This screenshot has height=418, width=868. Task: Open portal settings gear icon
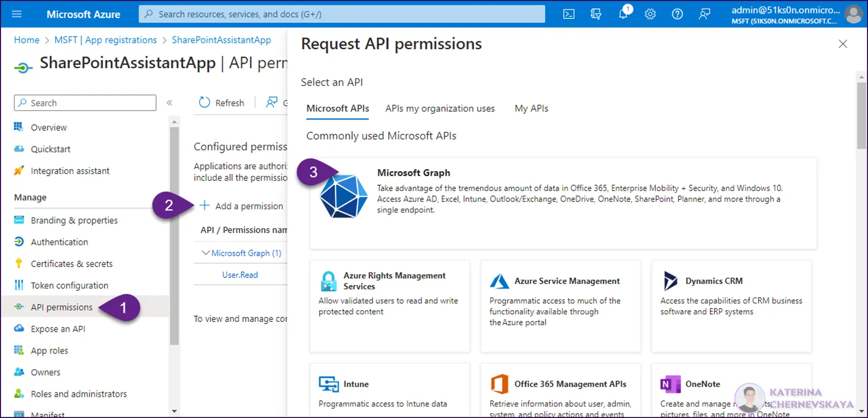650,14
